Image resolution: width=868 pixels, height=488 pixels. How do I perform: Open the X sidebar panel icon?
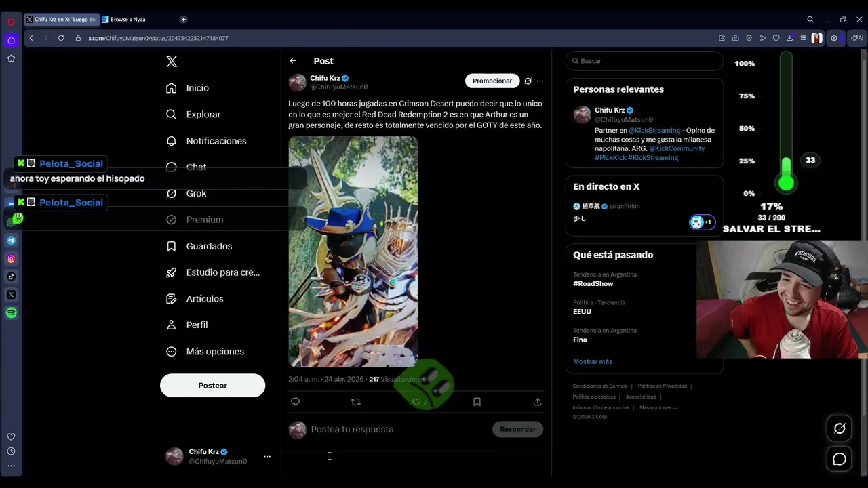coord(11,295)
